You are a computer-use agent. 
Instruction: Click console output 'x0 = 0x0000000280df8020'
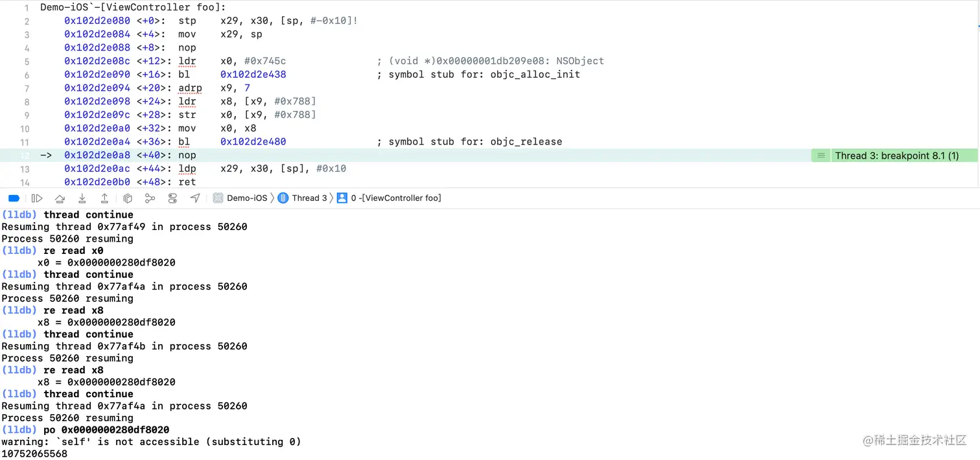click(x=106, y=263)
